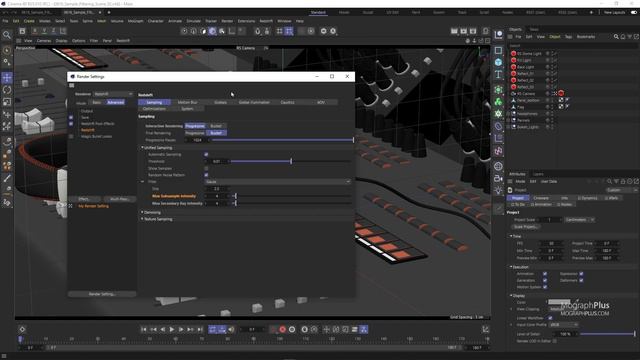The image size is (640, 360).
Task: Adjust the Threshold slider
Action: click(x=291, y=161)
